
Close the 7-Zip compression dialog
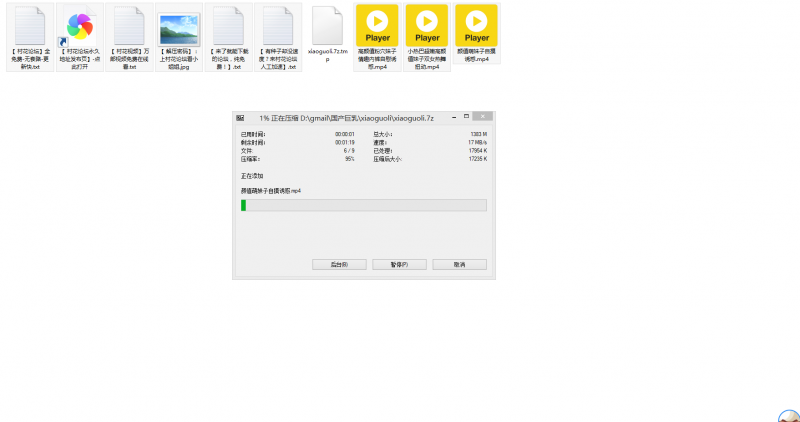(483, 117)
